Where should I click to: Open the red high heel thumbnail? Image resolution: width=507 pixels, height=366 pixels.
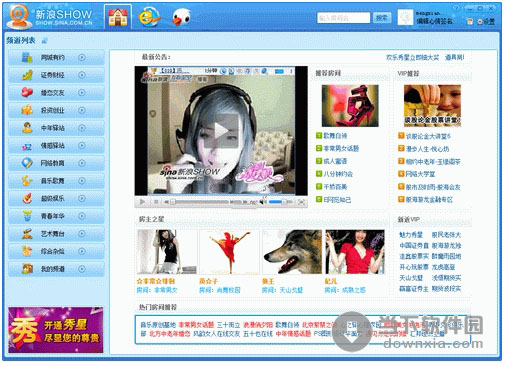[350, 106]
